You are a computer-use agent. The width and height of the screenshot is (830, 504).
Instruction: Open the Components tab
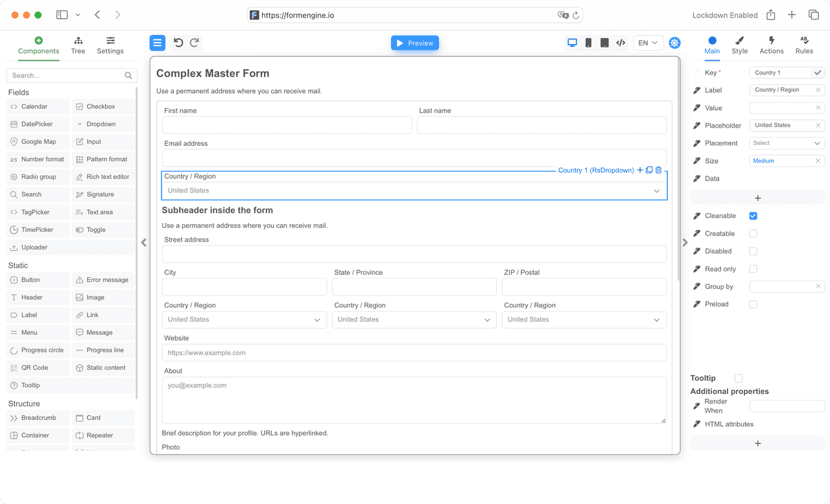(x=38, y=45)
